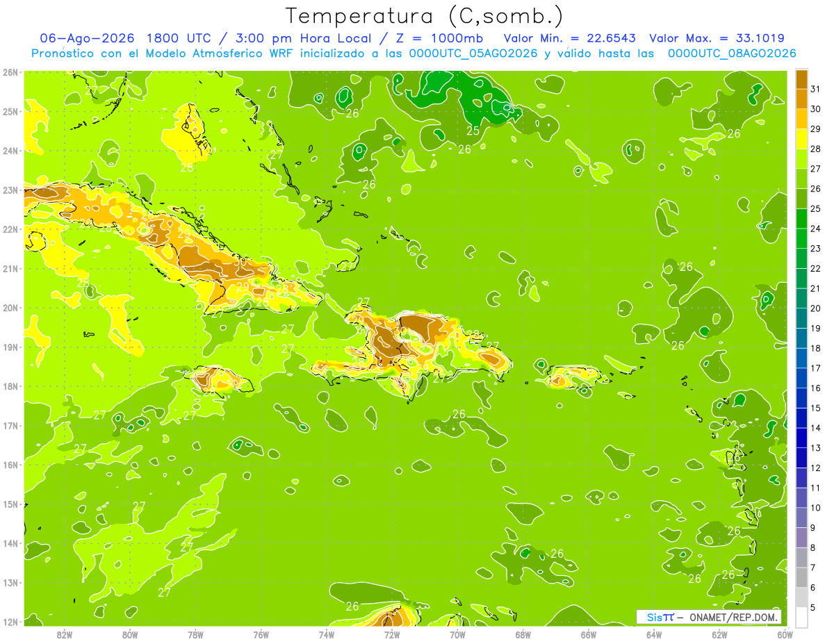Viewport: 834px width, 644px height.
Task: Click the '64W' longitude axis label
Action: 653,634
